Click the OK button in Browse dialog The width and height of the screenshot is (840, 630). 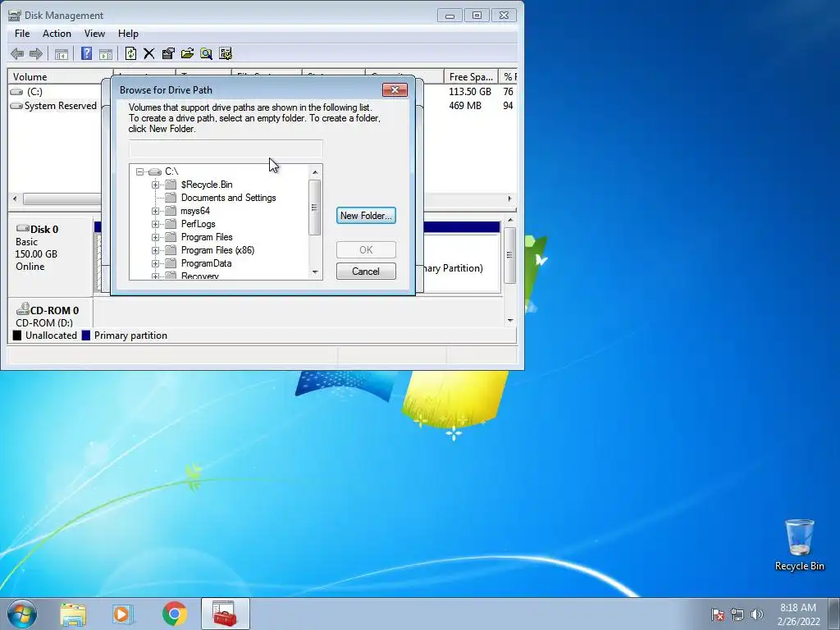(x=366, y=249)
